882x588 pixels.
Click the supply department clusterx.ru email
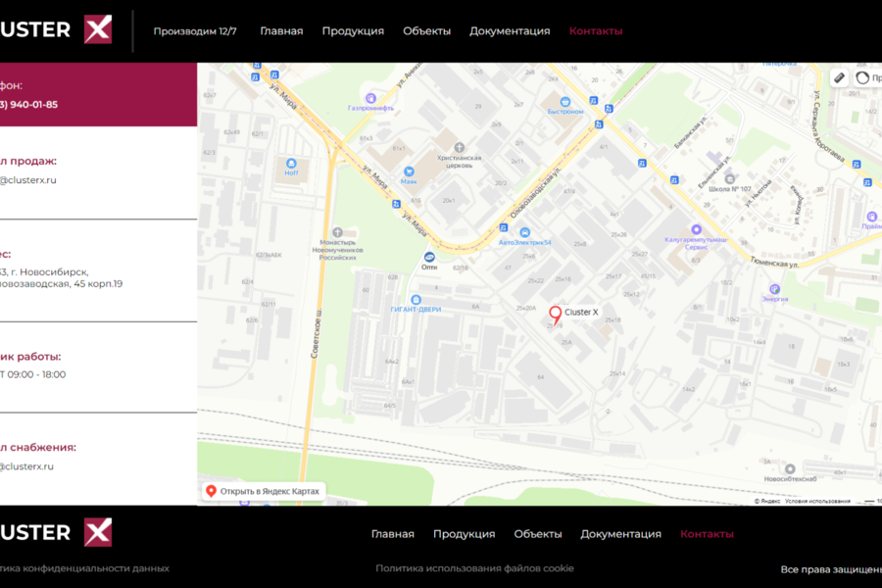pyautogui.click(x=27, y=466)
